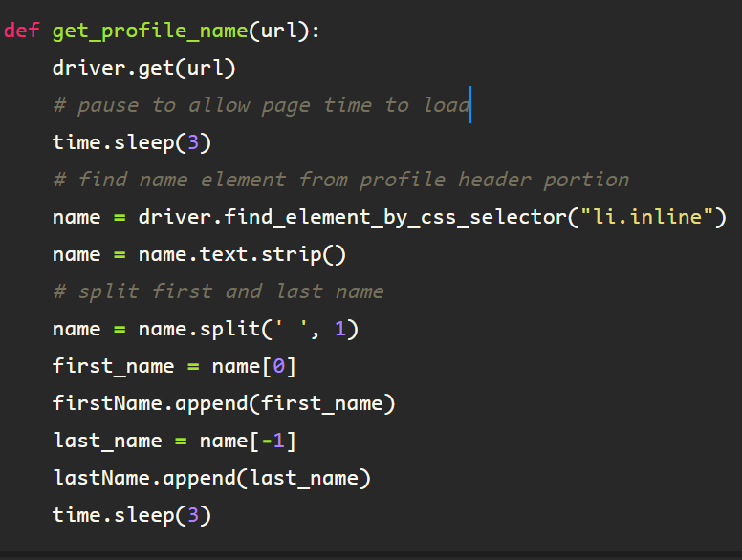Click the first_name variable being assigned name[0]
Screen dimensions: 742x560
point(113,366)
